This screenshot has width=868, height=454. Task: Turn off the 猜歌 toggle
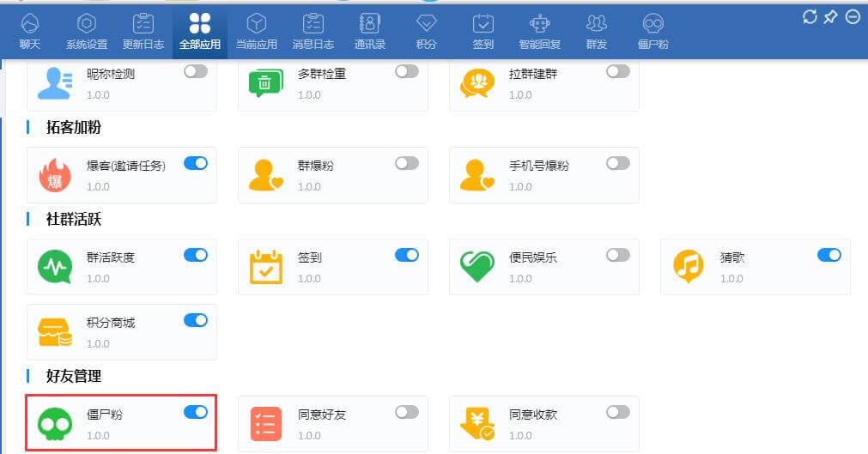tap(829, 255)
